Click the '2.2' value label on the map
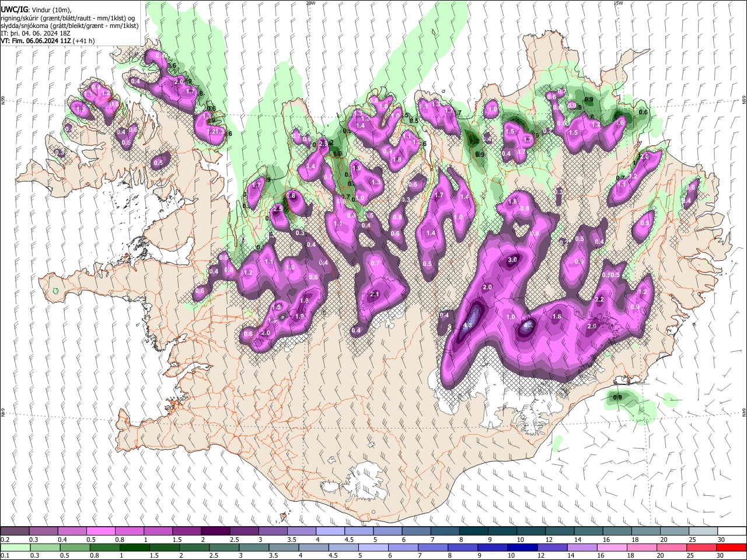The width and height of the screenshot is (747, 560). [599, 299]
